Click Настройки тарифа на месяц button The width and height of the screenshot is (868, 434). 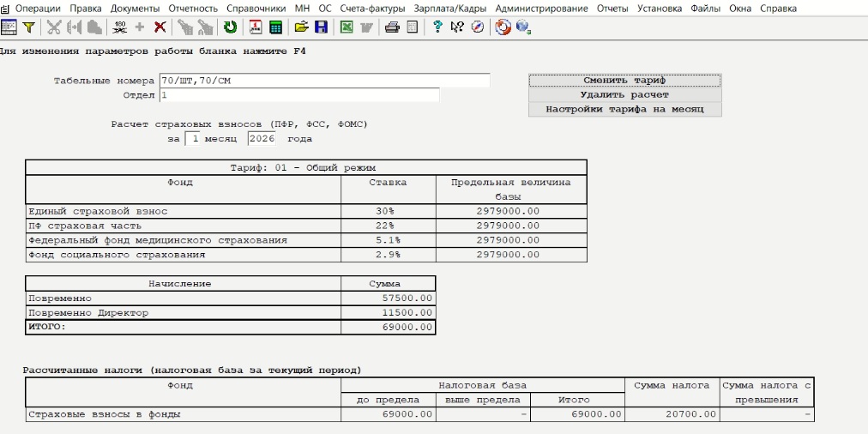click(x=624, y=110)
